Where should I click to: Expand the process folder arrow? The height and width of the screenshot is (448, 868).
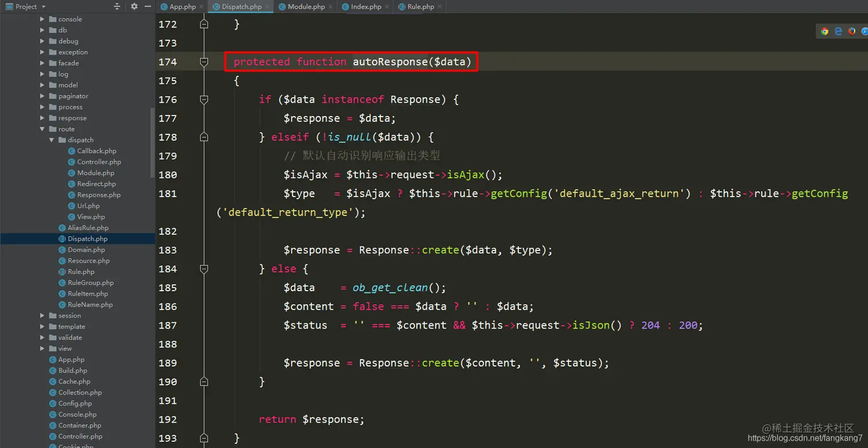click(x=42, y=107)
